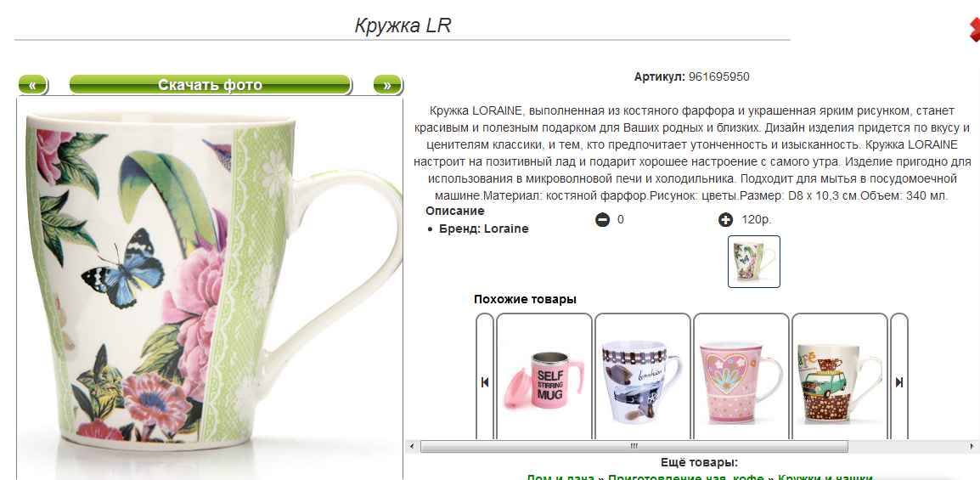Open Кружки и чашки category link

(825, 477)
